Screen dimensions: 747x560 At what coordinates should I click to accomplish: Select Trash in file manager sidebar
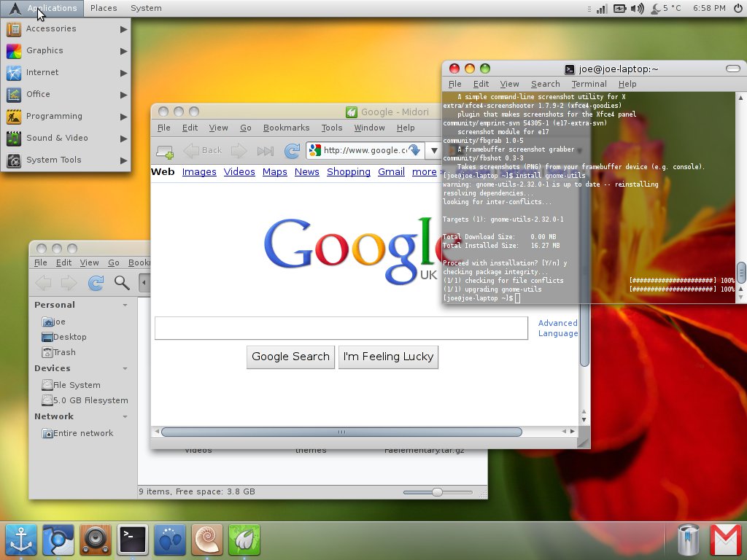click(x=58, y=352)
